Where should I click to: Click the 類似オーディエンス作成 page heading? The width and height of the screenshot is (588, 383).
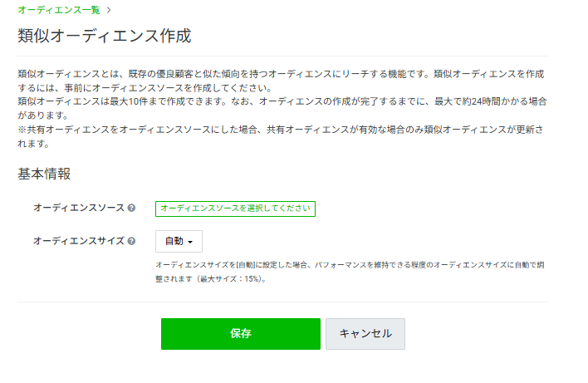click(x=104, y=36)
